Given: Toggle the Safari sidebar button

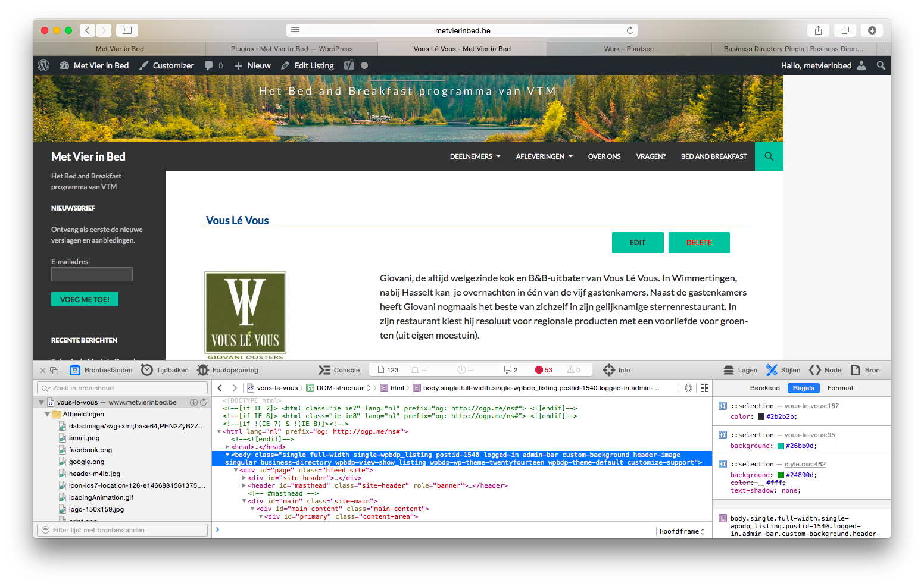Looking at the screenshot, I should coord(127,30).
